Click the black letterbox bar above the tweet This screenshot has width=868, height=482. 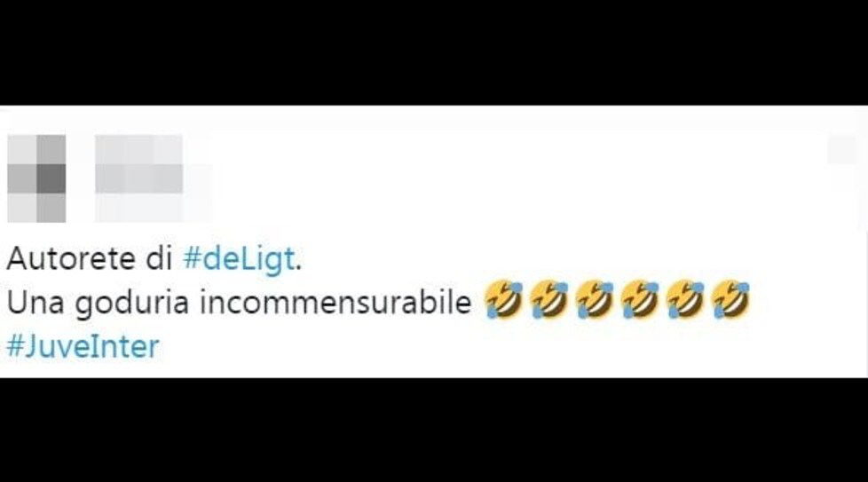coord(434,52)
